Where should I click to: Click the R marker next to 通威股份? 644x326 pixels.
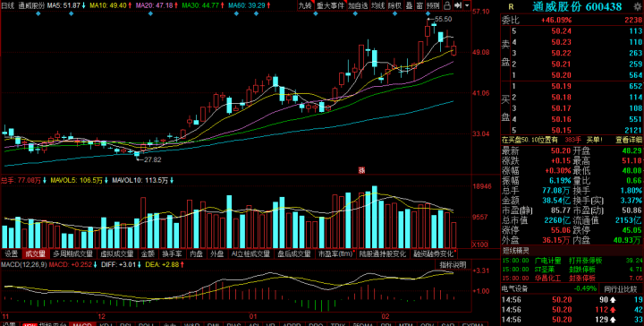511,6
